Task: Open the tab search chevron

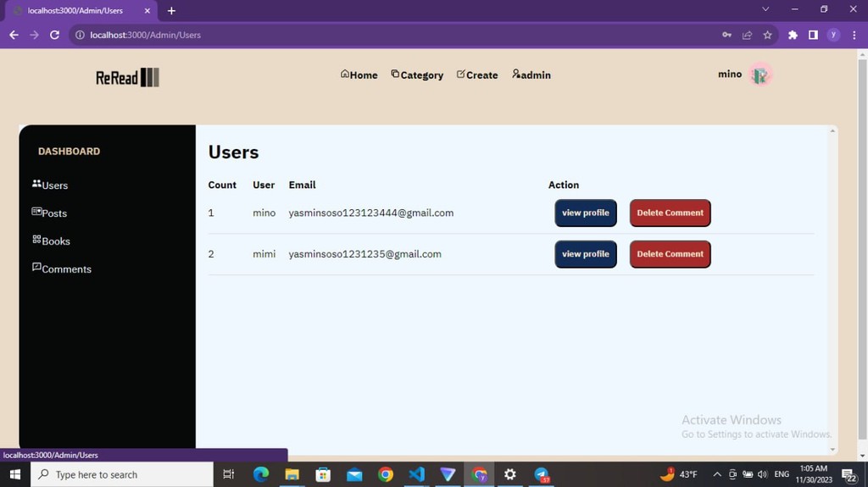Action: coord(765,9)
